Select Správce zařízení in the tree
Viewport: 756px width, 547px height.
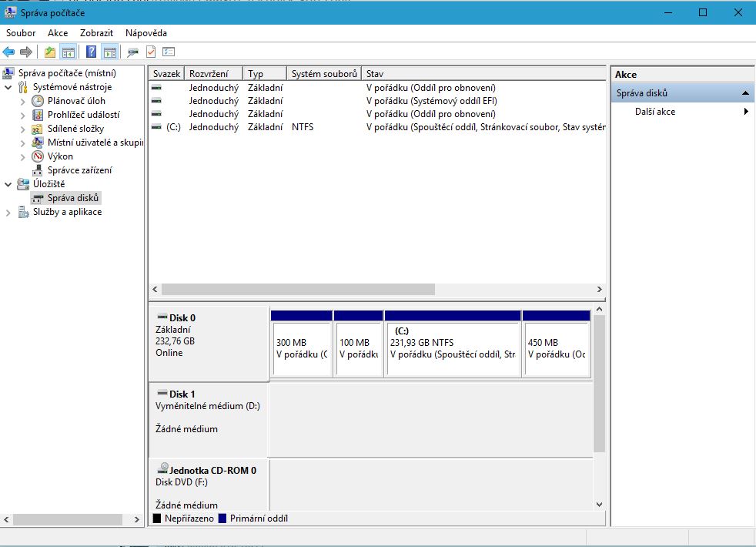pos(79,170)
